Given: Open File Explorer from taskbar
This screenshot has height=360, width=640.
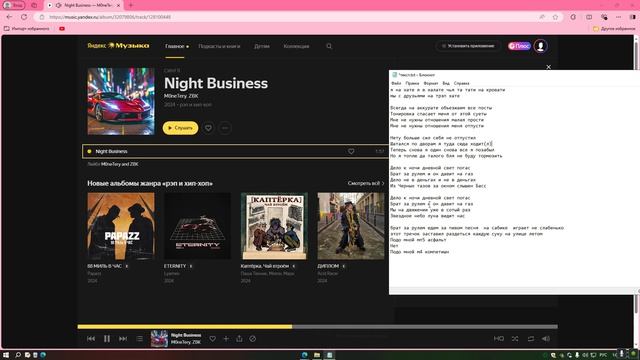Looking at the screenshot, I should (x=317, y=355).
